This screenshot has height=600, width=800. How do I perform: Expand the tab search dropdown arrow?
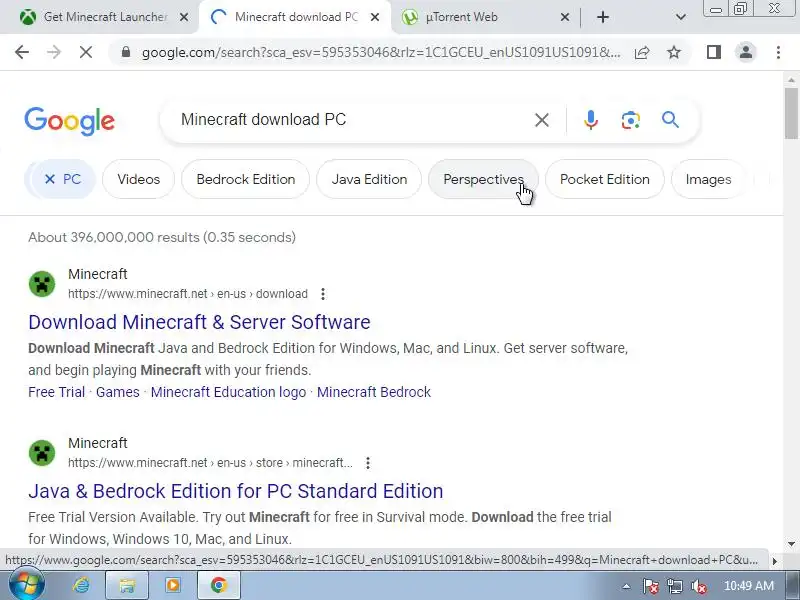pos(681,17)
